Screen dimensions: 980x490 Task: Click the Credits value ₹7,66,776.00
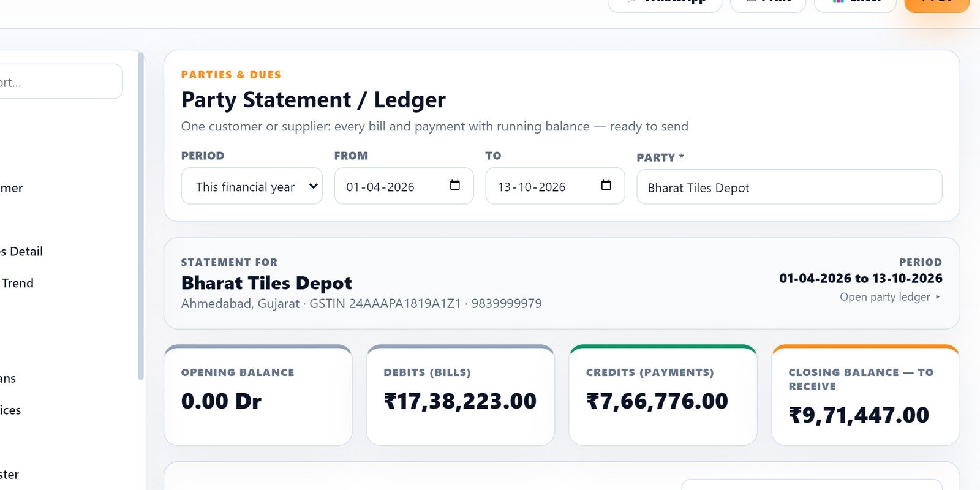(x=657, y=401)
